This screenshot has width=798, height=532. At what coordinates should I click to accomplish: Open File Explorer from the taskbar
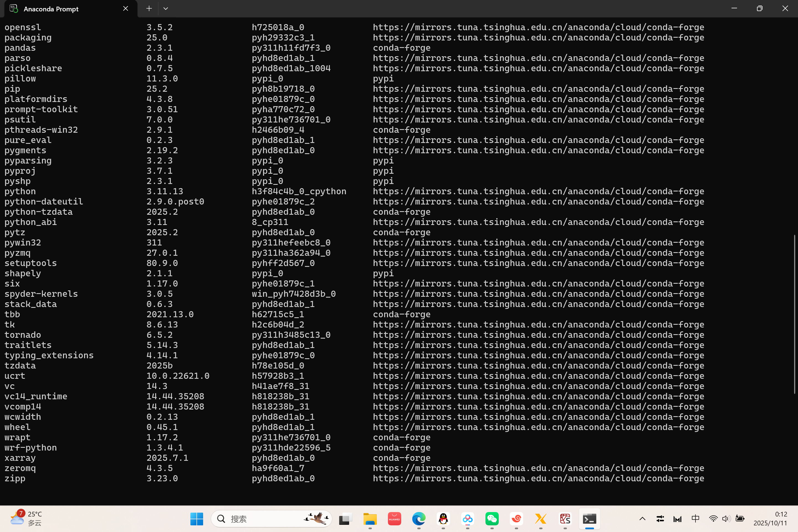tap(370, 519)
